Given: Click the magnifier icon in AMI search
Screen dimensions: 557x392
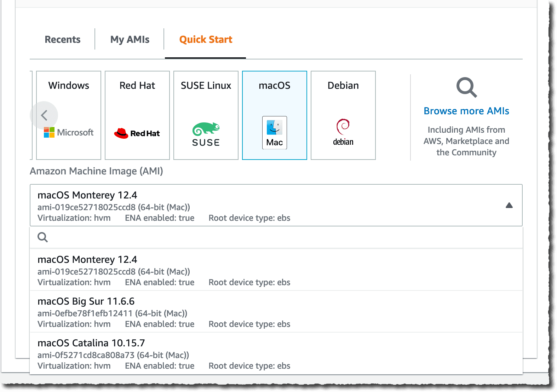Looking at the screenshot, I should tap(42, 237).
